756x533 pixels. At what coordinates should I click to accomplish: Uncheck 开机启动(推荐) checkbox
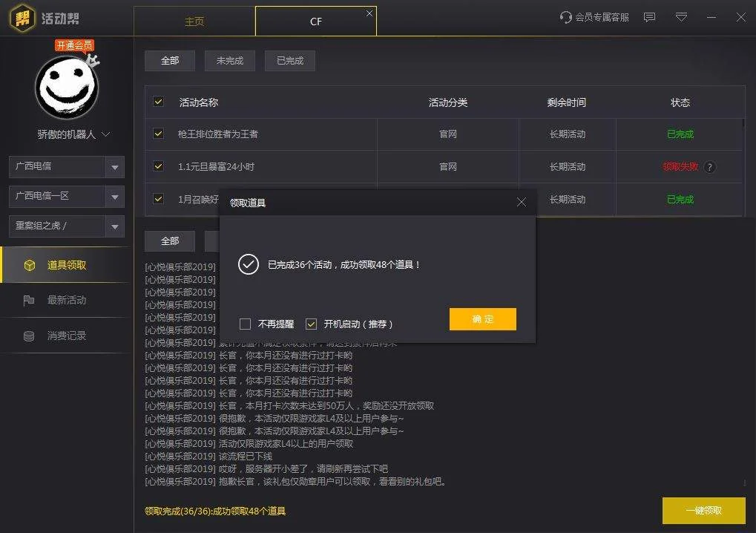point(312,324)
